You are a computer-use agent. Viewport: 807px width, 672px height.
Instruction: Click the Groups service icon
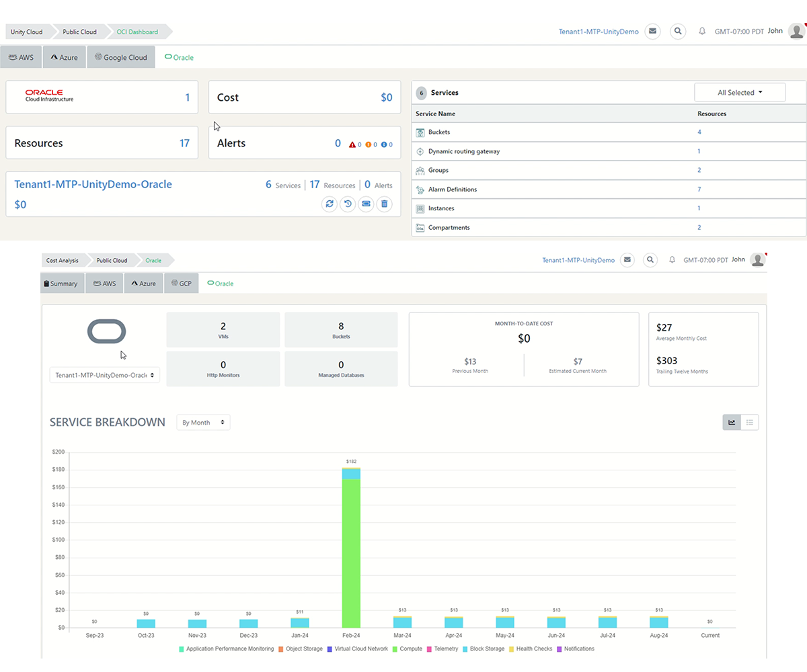[420, 171]
